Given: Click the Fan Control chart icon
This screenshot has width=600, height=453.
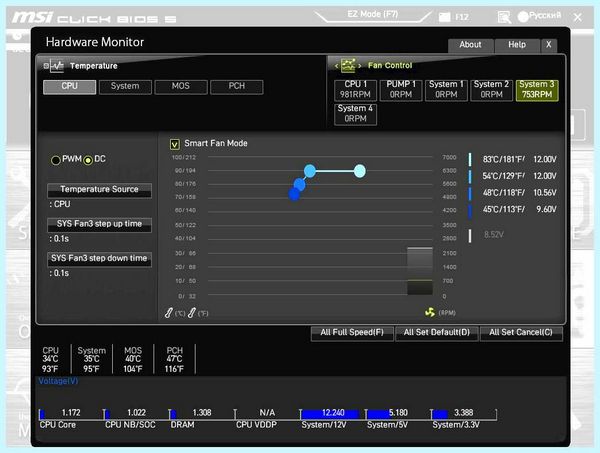Looking at the screenshot, I should pos(348,65).
